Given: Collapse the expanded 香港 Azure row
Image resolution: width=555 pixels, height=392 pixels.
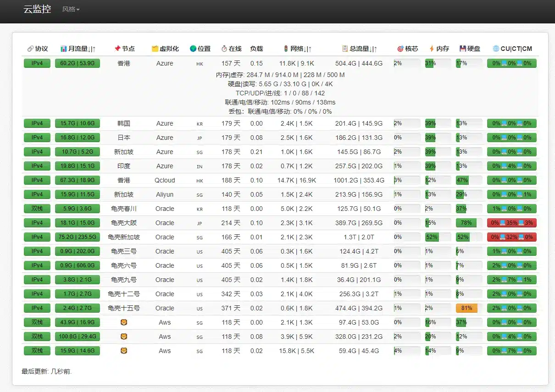Looking at the screenshot, I should [280, 63].
